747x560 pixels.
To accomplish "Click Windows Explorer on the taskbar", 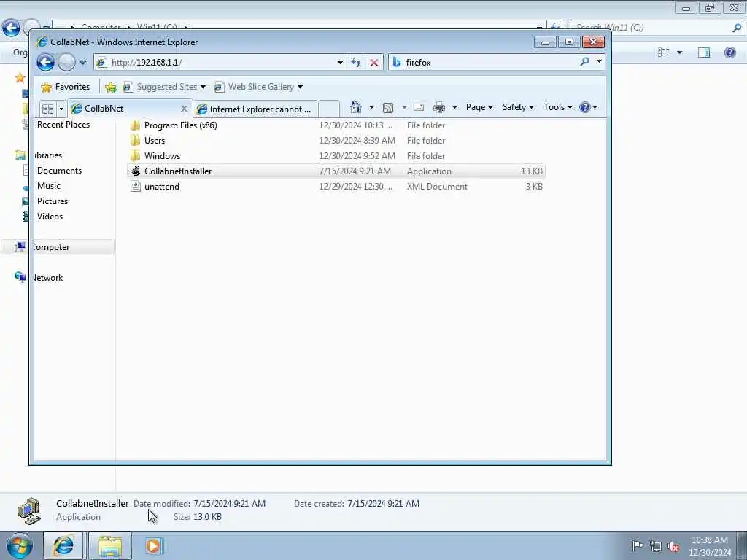I will tap(110, 545).
